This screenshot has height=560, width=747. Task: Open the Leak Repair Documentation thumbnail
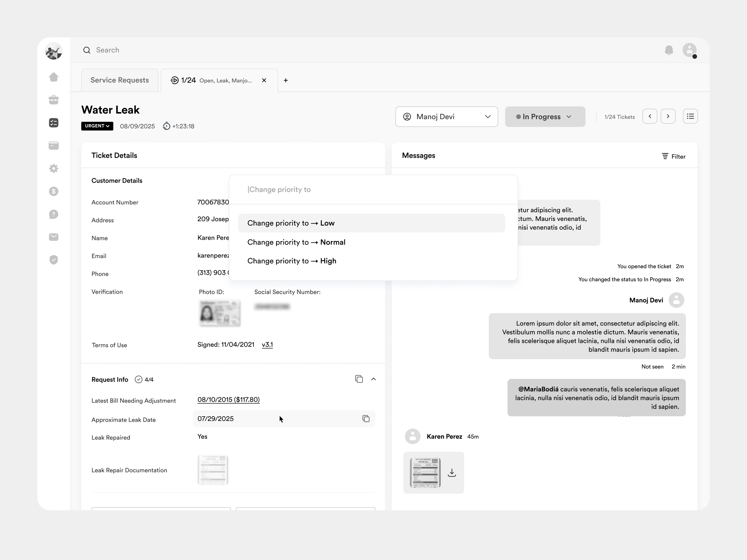click(213, 470)
